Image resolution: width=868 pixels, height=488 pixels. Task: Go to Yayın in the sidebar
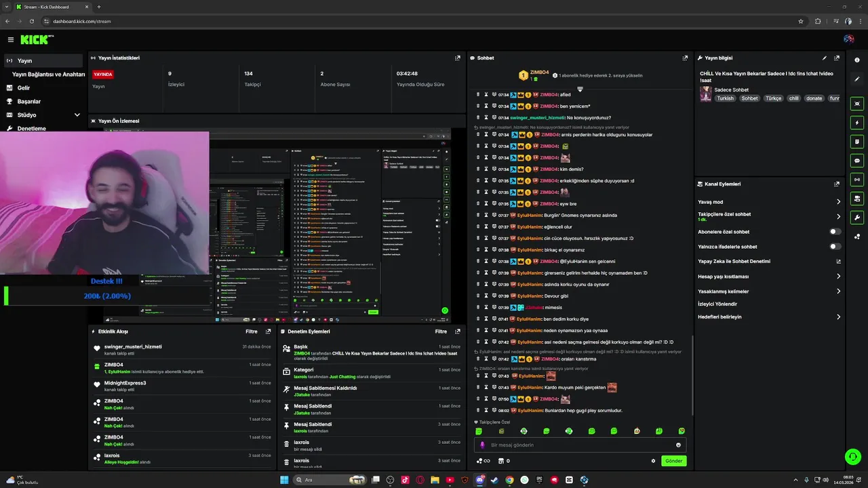43,60
